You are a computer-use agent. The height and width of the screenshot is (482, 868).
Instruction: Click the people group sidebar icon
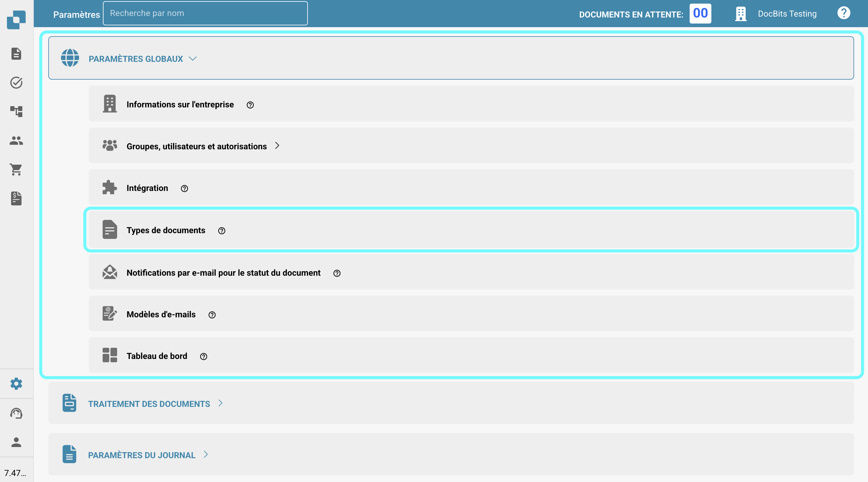(16, 141)
